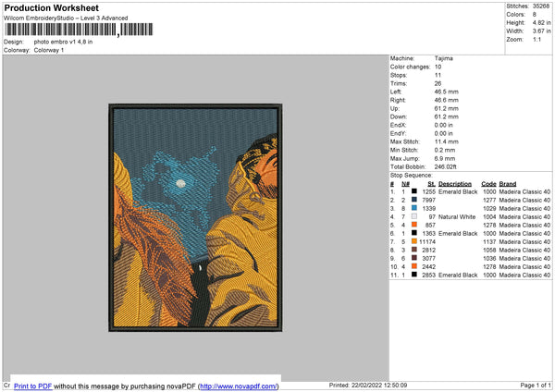Image resolution: width=555 pixels, height=392 pixels.
Task: Click the 'Trims:' label
Action: pyautogui.click(x=399, y=83)
